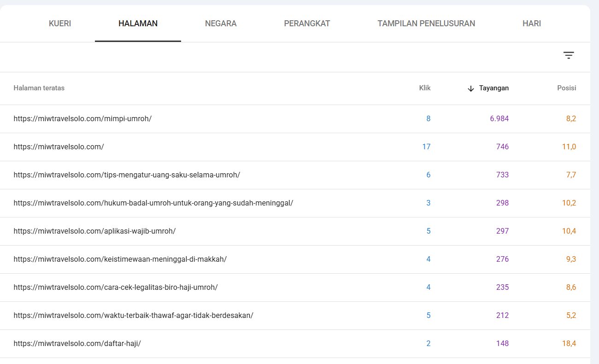Select the aplikasi-wajib-umroh URL
Screen dimensions: 599x364
click(94, 231)
